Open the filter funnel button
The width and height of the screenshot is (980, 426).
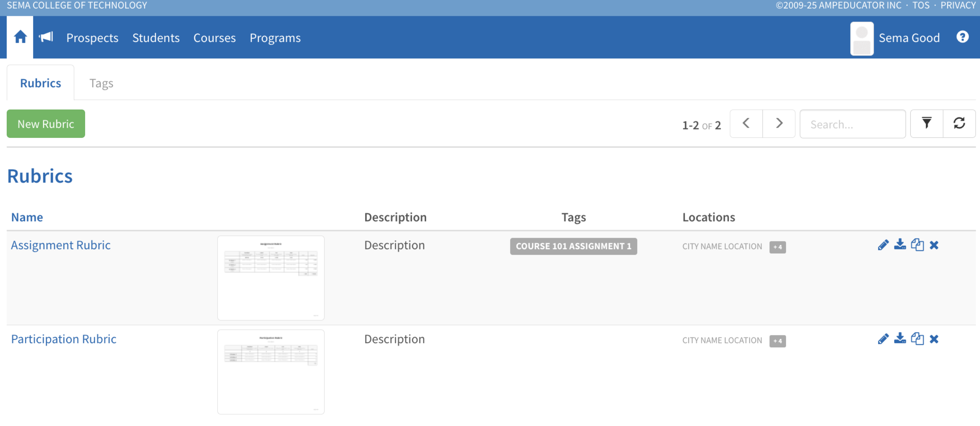[927, 123]
